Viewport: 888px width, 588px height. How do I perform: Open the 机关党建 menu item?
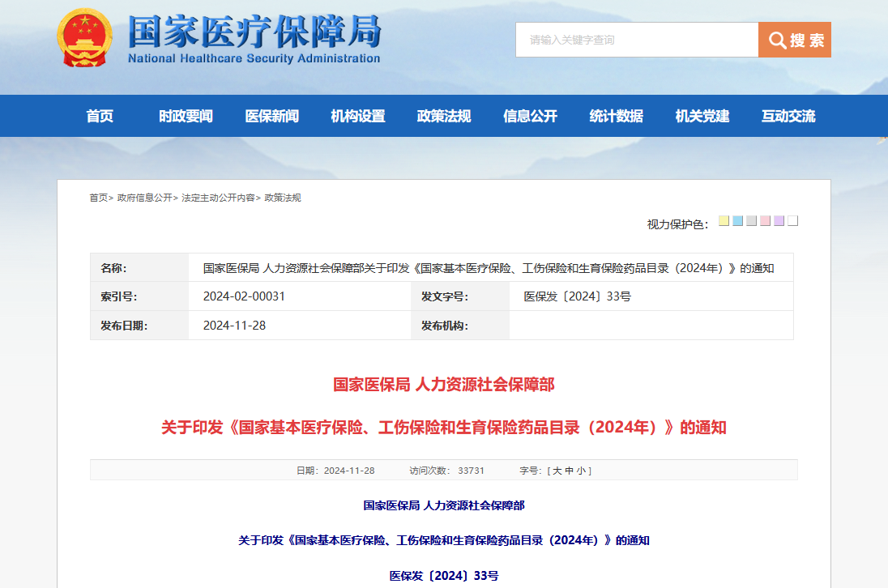pos(702,116)
